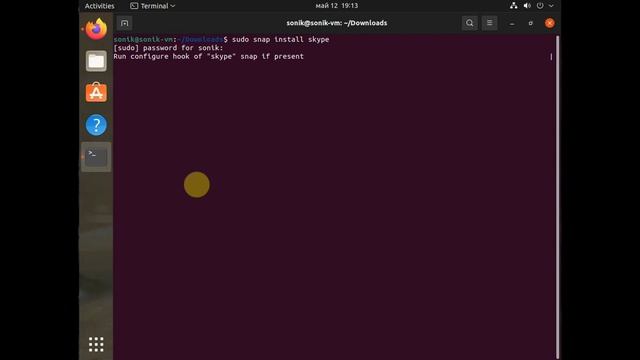
Task: Click the terminal vertical scrollbar
Action: tap(558, 197)
